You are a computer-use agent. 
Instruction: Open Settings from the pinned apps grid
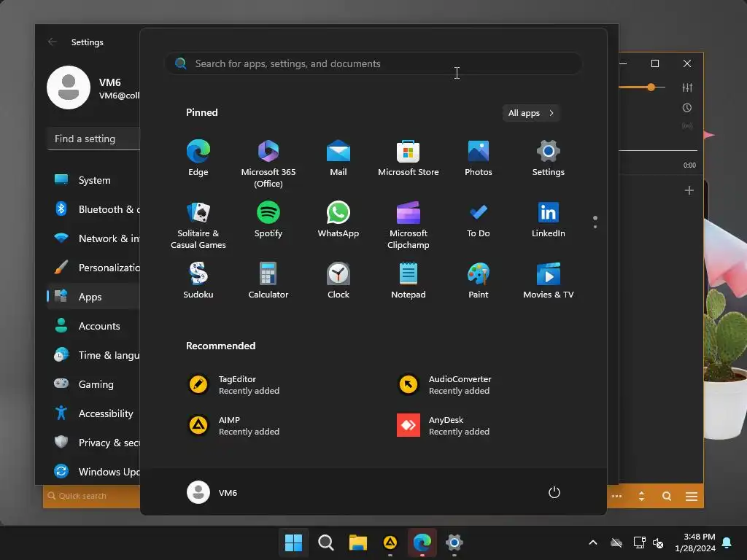tap(549, 158)
